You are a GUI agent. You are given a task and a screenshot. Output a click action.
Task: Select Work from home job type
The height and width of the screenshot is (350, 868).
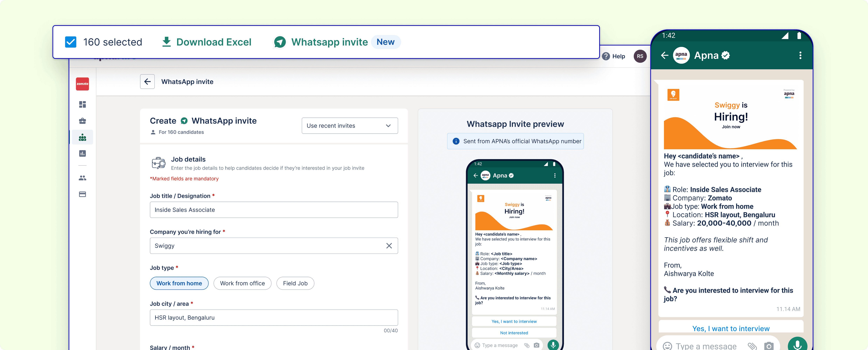(x=179, y=283)
